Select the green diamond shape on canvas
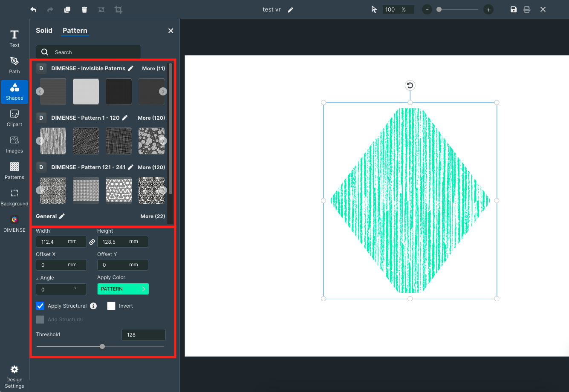Image resolution: width=569 pixels, height=392 pixels. (x=410, y=200)
